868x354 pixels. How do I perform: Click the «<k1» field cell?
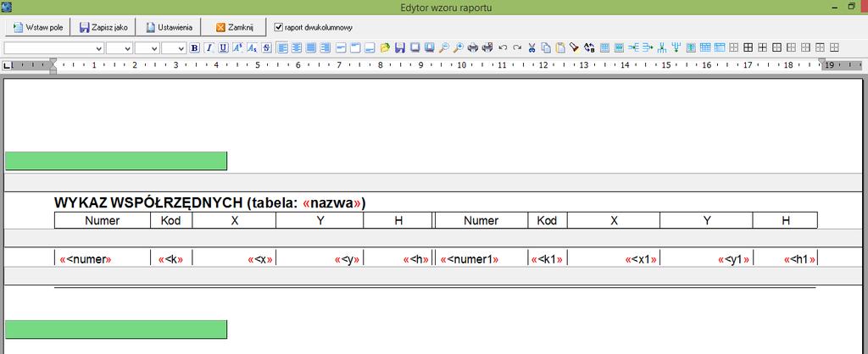[x=548, y=258]
